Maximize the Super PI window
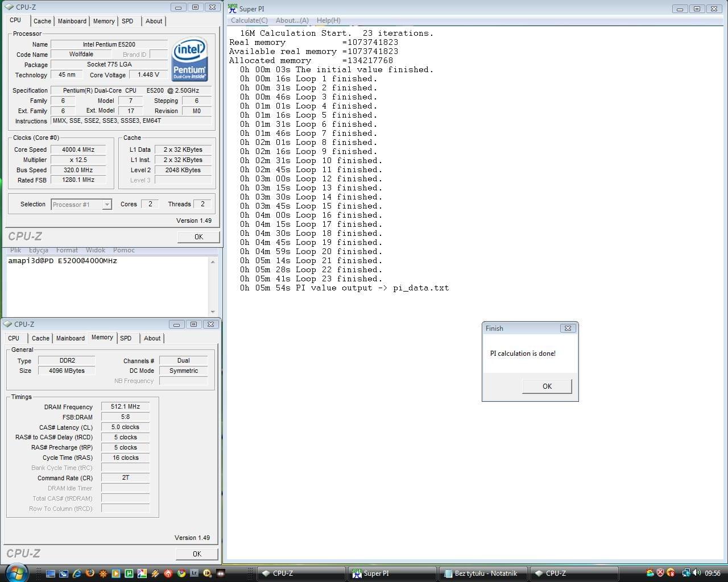Screen dimensions: 728x582 click(696, 9)
